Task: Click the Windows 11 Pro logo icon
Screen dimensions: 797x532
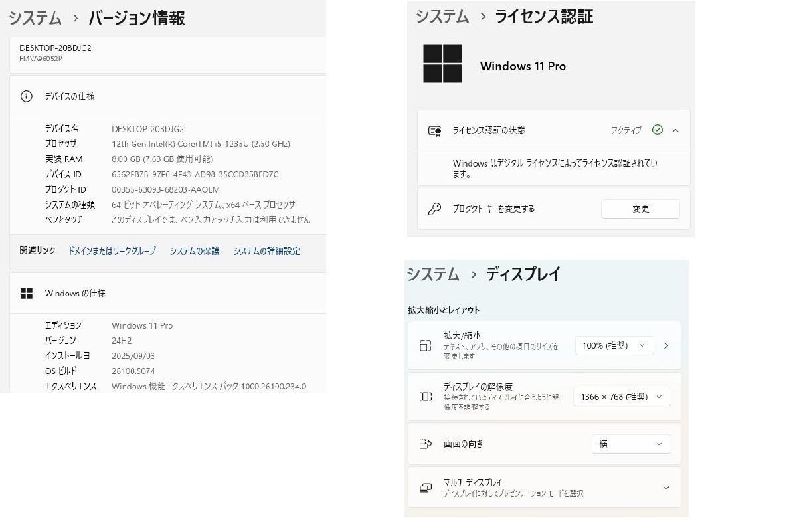Action: [x=442, y=61]
